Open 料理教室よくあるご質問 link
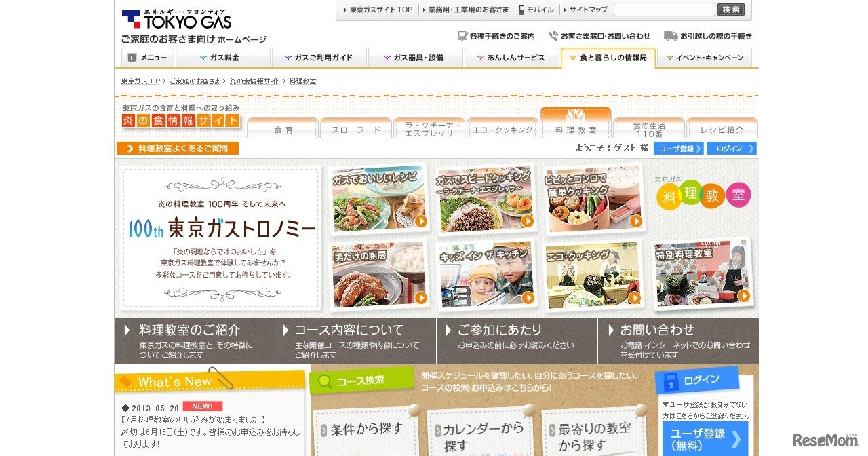868x456 pixels. click(x=178, y=149)
